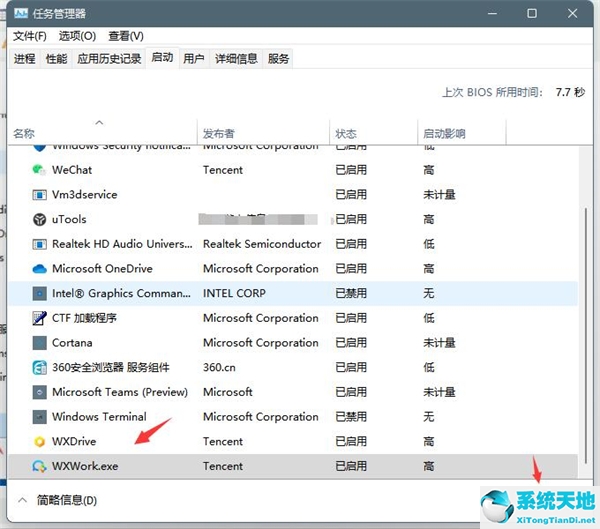Click Tencent publisher in WXDrive row

[223, 441]
